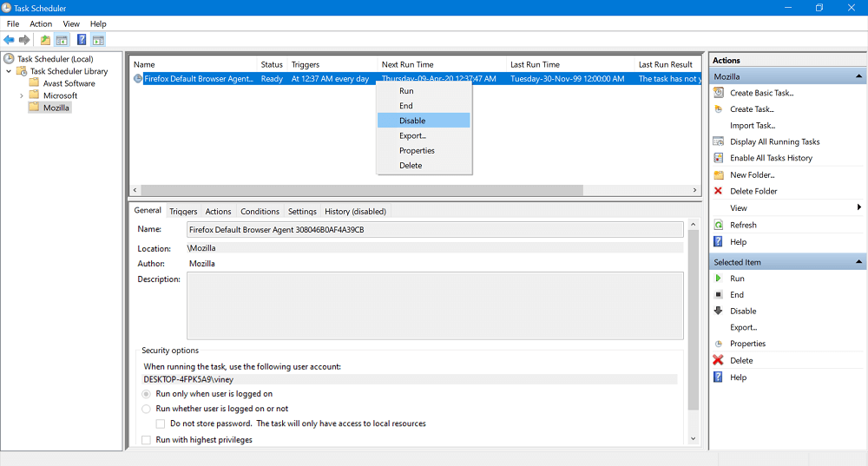Click the Avast Software folder icon
The height and width of the screenshot is (466, 868).
35,83
